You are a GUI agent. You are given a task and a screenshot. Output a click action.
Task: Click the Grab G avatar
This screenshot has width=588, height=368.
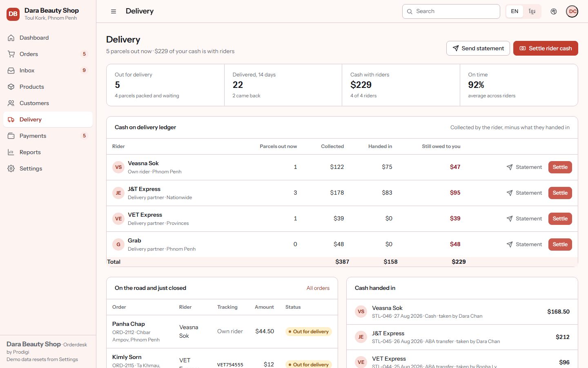[118, 245]
